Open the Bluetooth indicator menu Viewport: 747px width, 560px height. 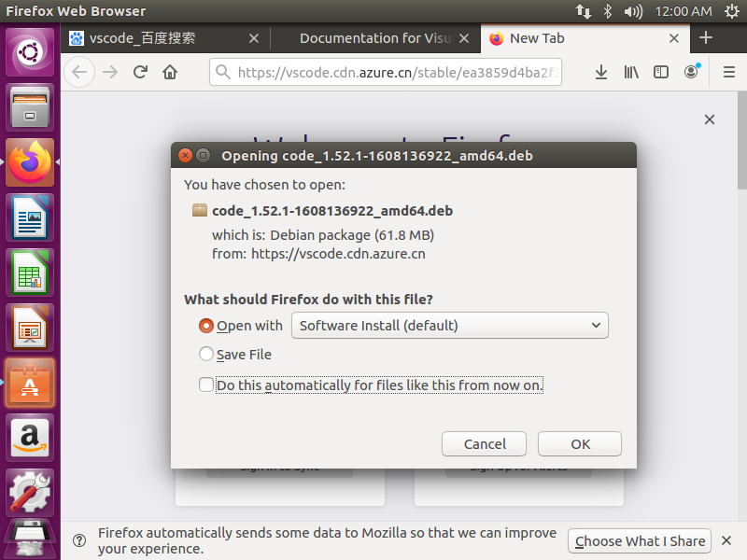608,11
